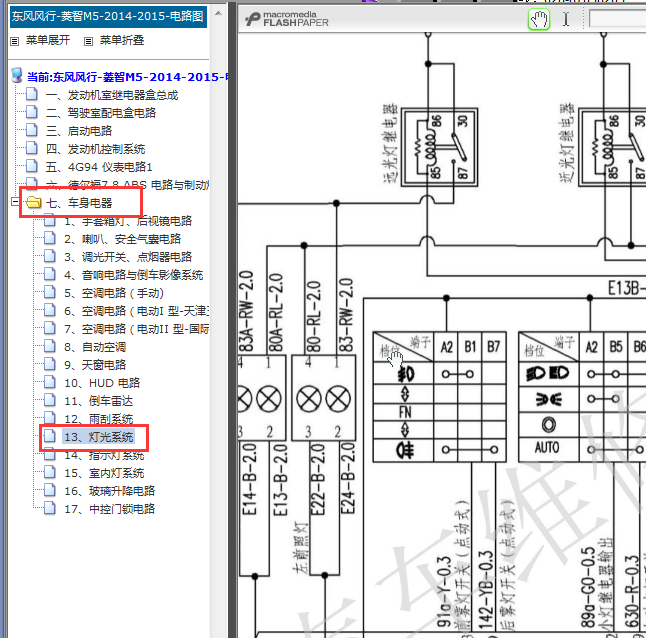The height and width of the screenshot is (638, 646).
Task: Open 二、驾驶室配电盒电路
Action: click(101, 113)
